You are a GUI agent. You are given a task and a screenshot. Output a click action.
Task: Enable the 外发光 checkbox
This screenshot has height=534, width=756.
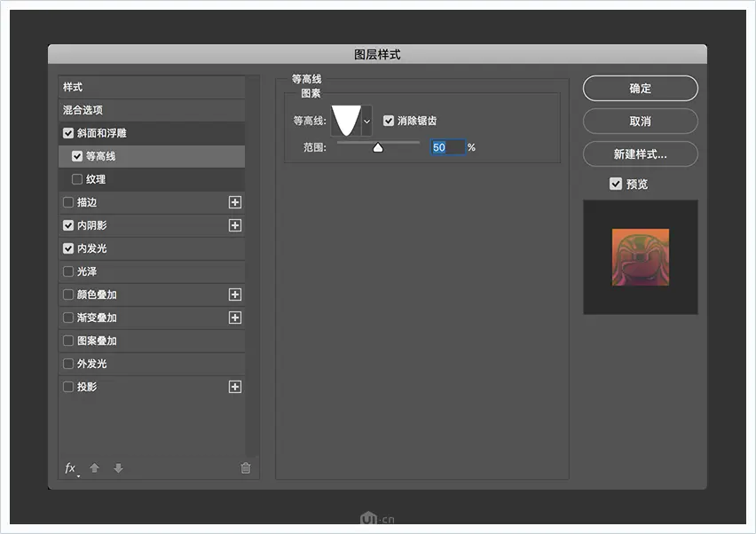click(68, 364)
